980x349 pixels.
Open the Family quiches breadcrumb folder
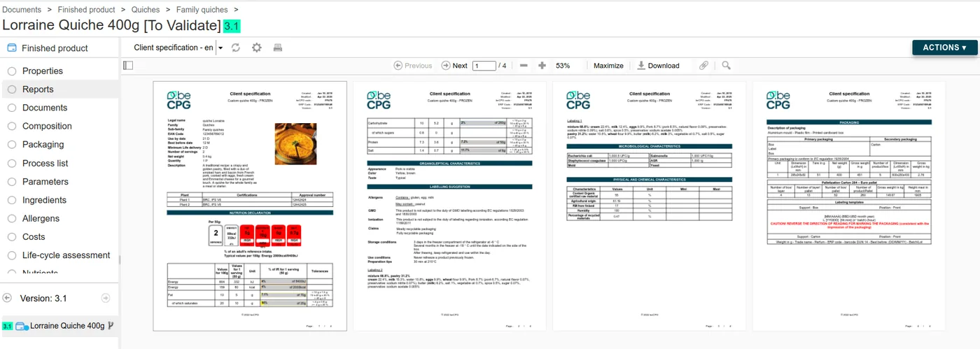point(202,10)
